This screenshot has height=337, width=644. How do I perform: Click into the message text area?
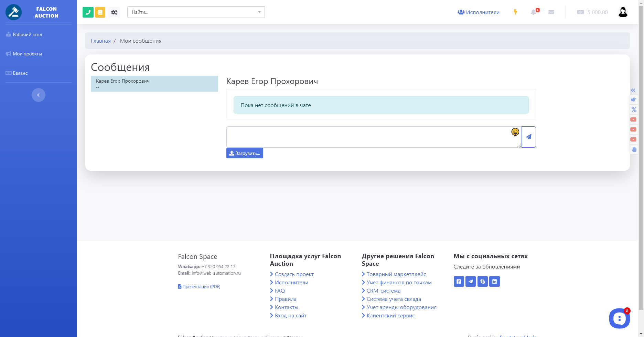pos(368,137)
